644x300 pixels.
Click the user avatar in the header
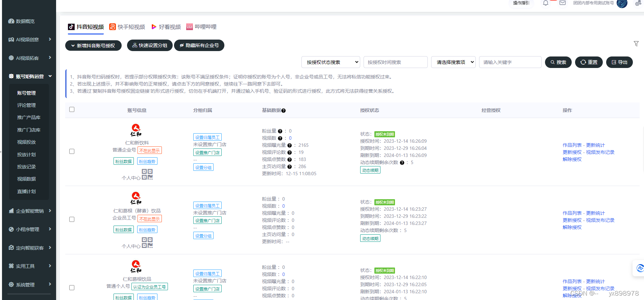(x=622, y=3)
